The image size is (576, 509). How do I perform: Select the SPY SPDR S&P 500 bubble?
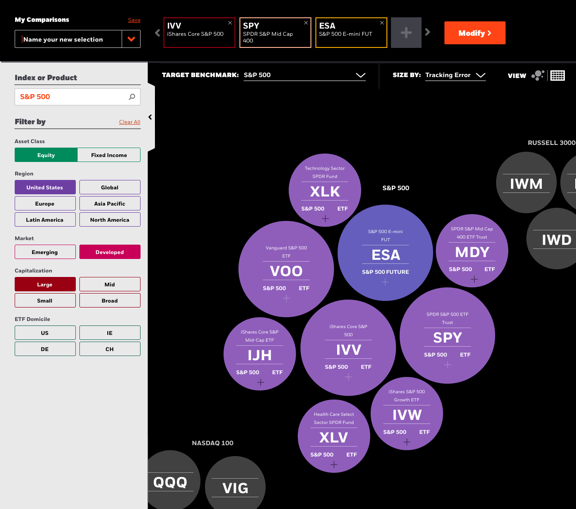(447, 336)
